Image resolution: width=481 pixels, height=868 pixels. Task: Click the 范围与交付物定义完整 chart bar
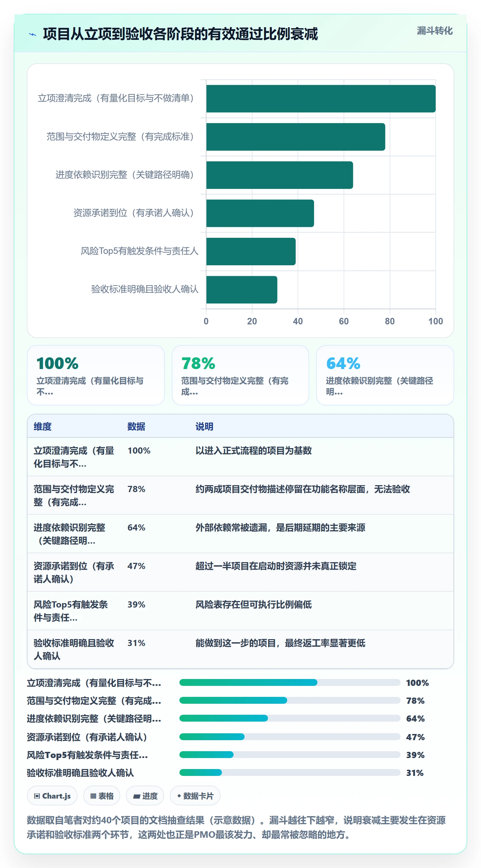pos(295,137)
